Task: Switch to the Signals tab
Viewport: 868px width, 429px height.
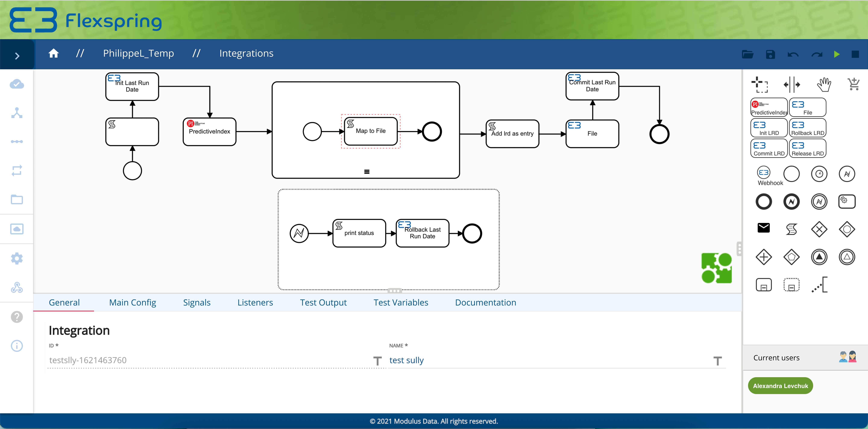Action: point(197,303)
